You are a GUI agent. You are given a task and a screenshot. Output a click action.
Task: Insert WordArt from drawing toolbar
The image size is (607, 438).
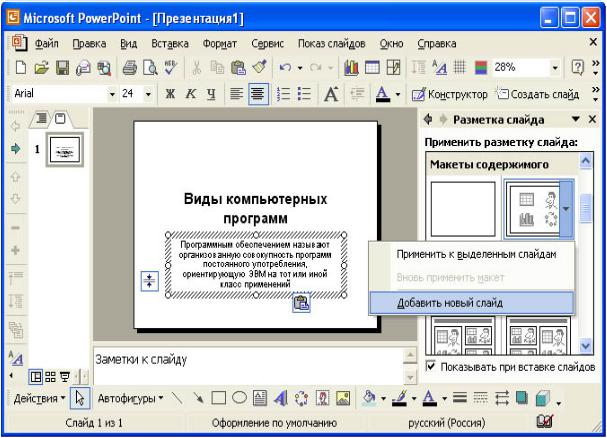[281, 398]
